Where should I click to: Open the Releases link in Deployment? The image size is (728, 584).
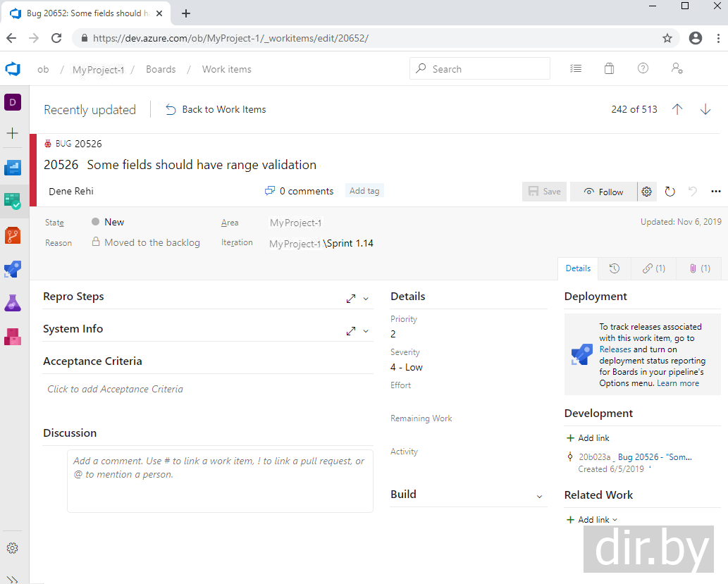[x=615, y=349]
